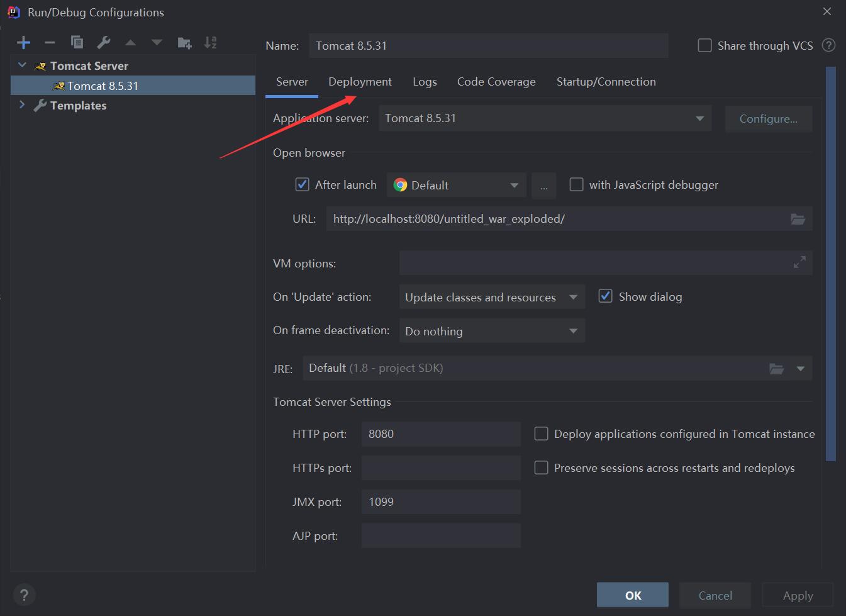Click the vertical scrollbar on right side
Screen dimensions: 846x616
click(830, 264)
